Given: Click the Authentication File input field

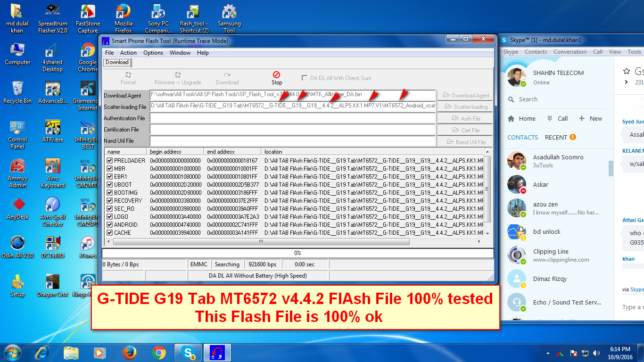Looking at the screenshot, I should (x=293, y=118).
